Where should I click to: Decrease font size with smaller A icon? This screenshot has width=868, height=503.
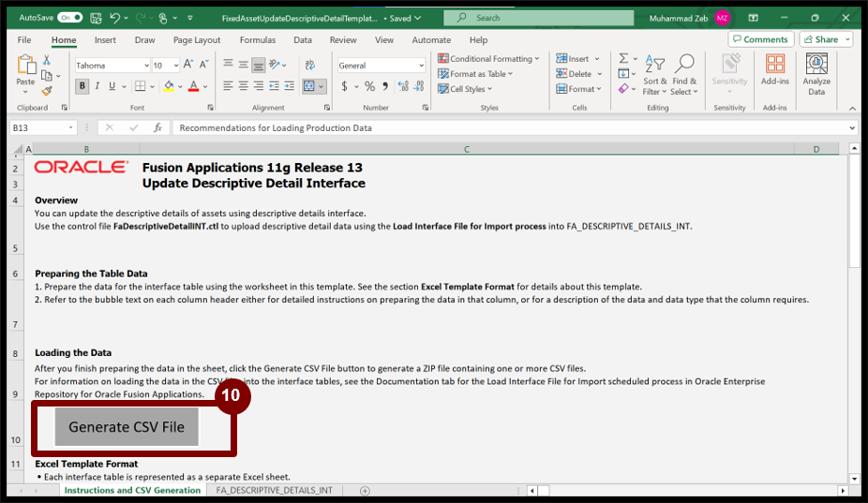[x=203, y=65]
